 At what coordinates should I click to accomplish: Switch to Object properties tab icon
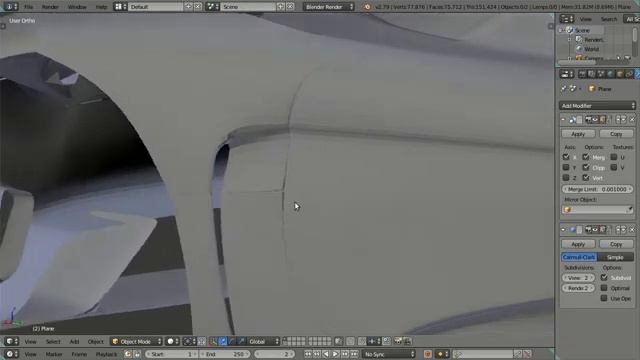click(x=620, y=74)
